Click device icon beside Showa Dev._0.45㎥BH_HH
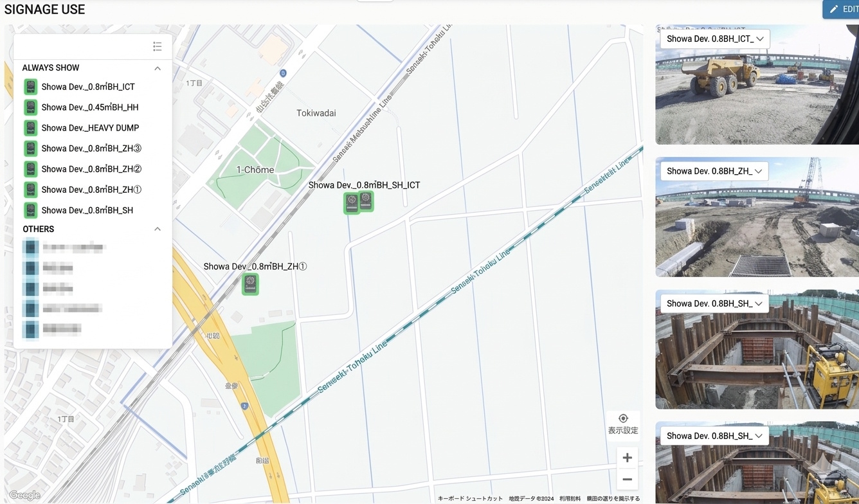 point(30,107)
